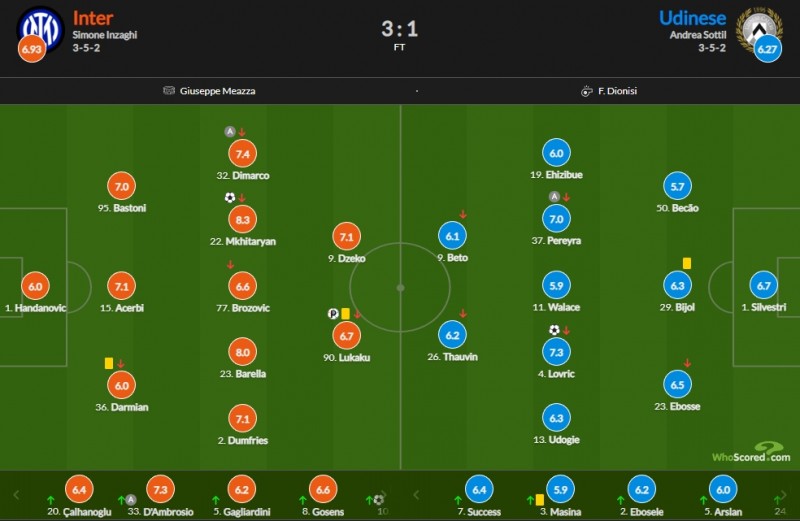Screen dimensions: 800x521
Task: Show next Inter substitutes with right arrow
Action: [386, 495]
